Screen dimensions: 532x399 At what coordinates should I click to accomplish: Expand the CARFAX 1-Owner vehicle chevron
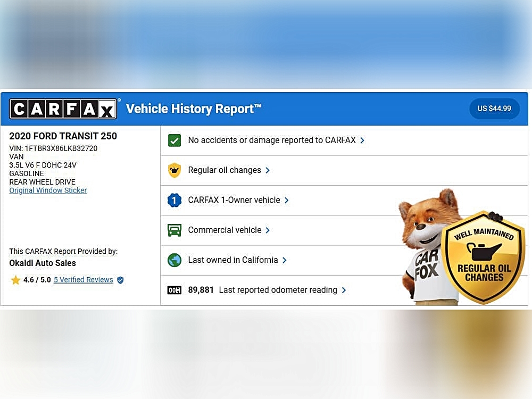tap(287, 201)
